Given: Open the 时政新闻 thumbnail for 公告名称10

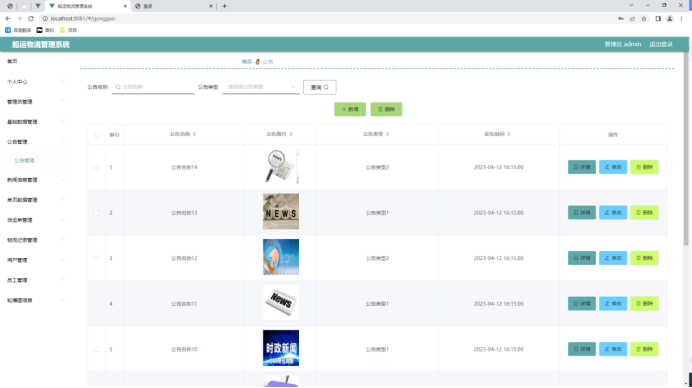Looking at the screenshot, I should click(281, 348).
